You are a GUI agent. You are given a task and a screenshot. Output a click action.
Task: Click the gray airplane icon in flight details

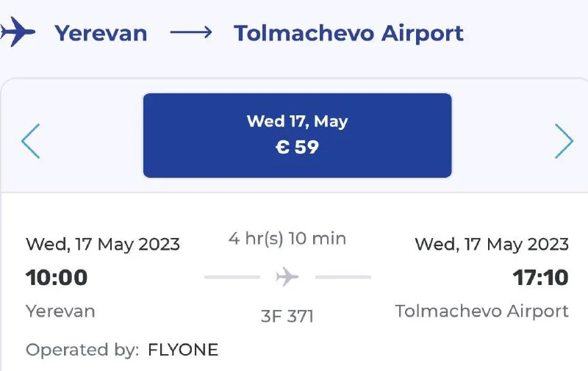coord(287,277)
